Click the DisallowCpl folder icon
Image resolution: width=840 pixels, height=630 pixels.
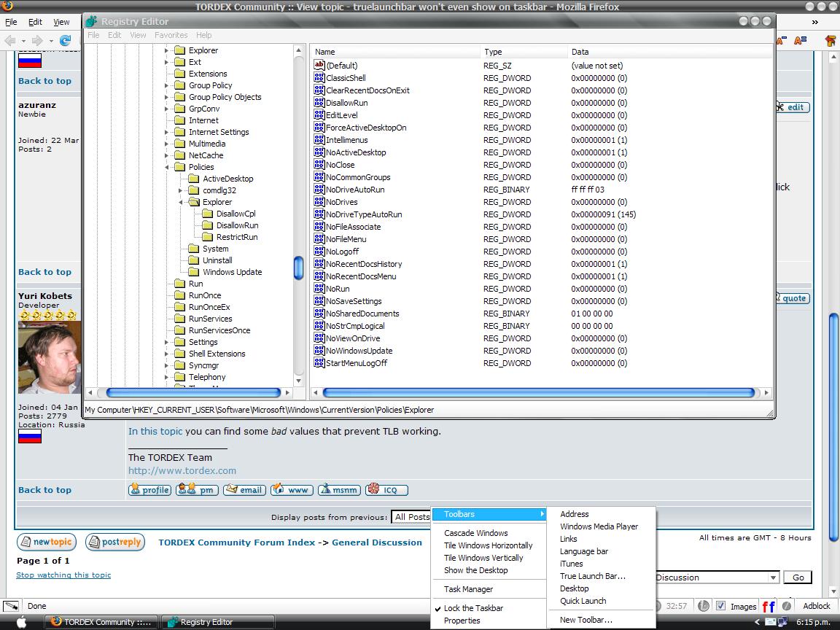pos(208,214)
